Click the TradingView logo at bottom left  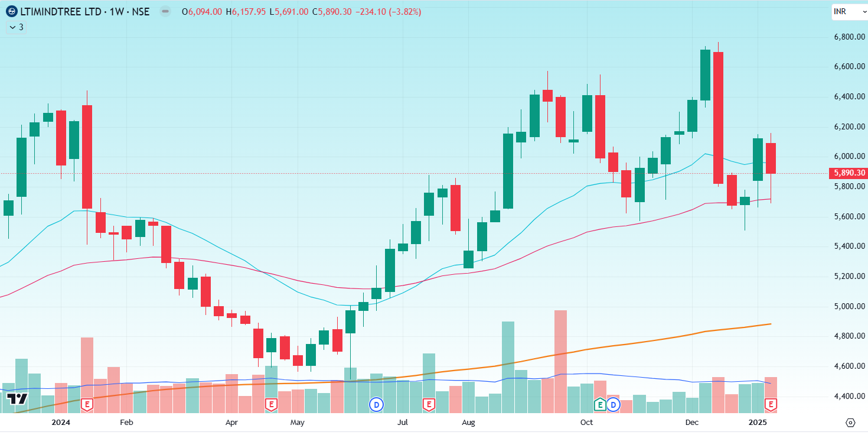[18, 398]
